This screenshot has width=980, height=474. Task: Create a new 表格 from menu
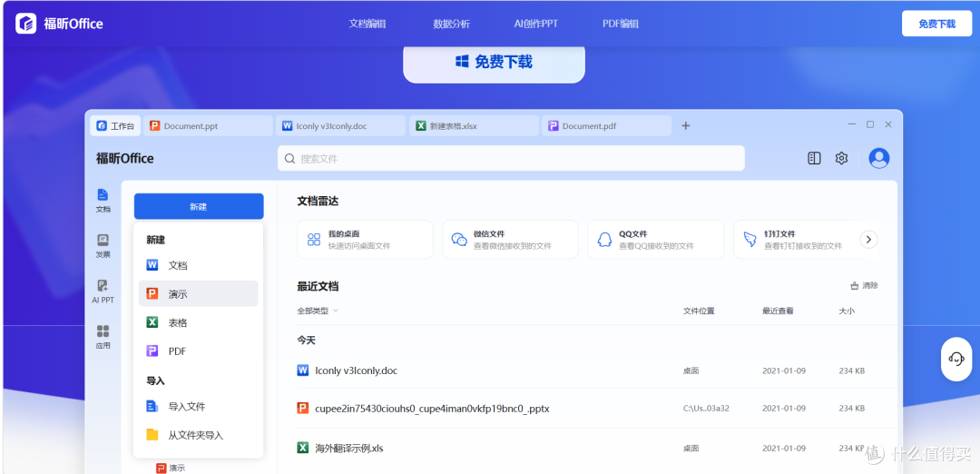pos(198,322)
